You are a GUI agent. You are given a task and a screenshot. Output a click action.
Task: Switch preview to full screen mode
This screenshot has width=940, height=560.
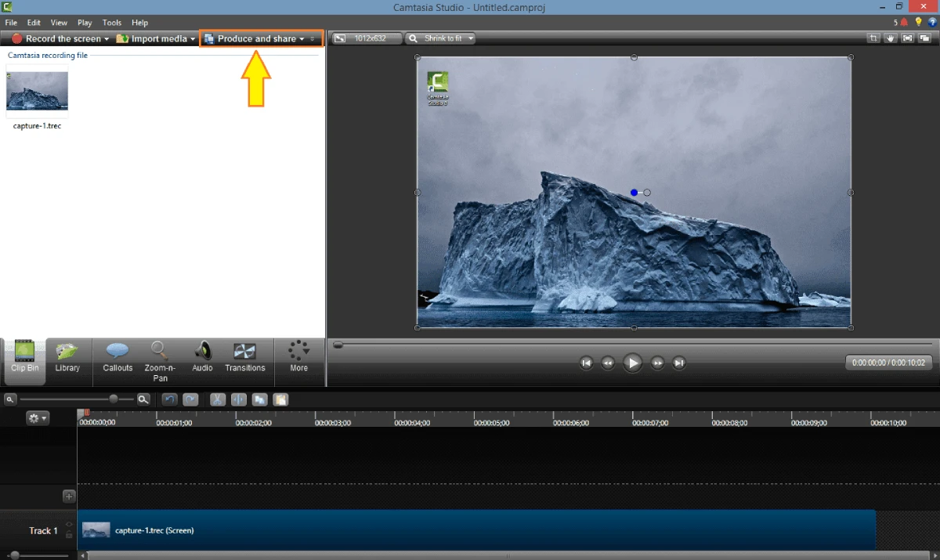coord(907,38)
